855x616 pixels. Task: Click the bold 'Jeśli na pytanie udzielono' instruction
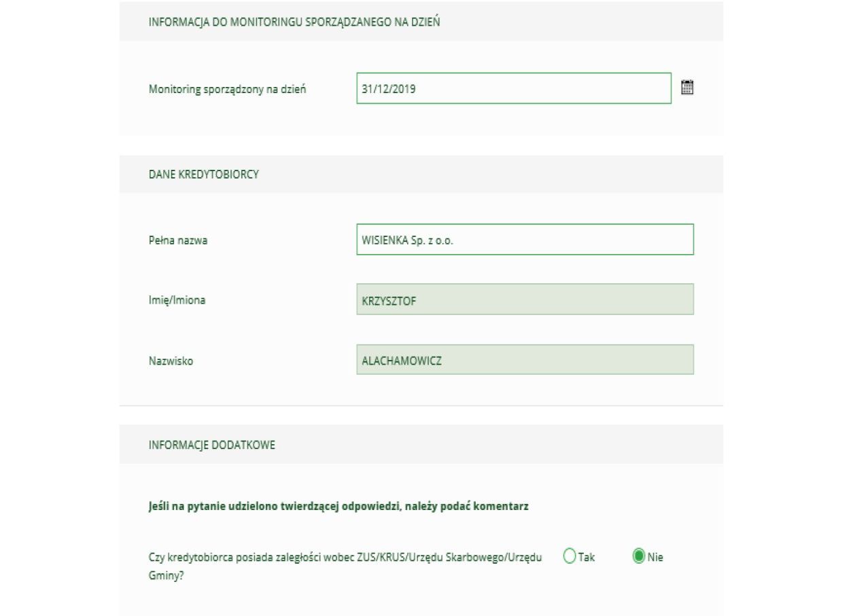click(x=338, y=507)
